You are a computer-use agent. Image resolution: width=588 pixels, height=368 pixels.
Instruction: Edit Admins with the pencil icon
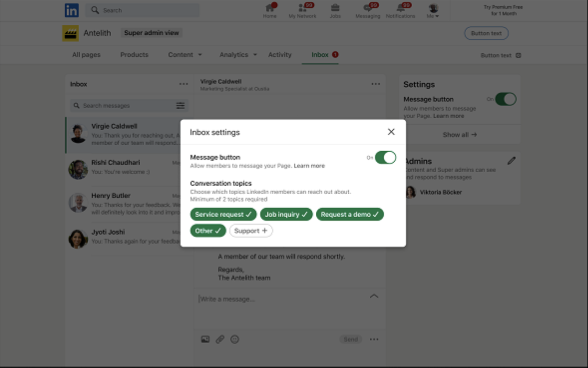(x=511, y=161)
